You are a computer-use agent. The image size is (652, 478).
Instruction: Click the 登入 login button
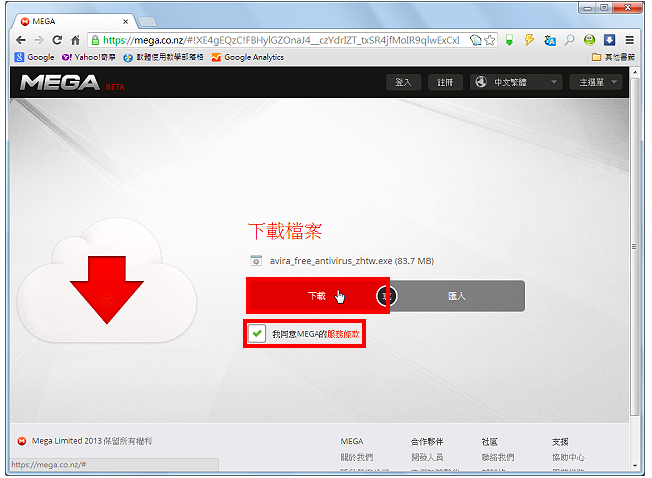click(x=403, y=82)
